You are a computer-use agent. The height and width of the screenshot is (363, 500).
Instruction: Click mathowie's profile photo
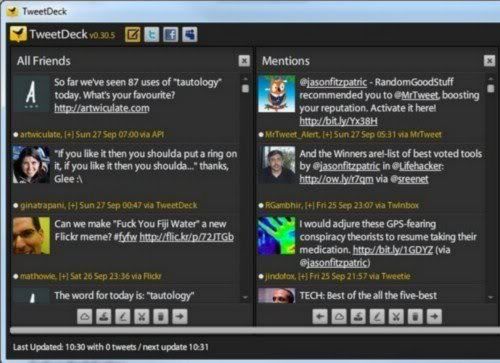point(31,236)
